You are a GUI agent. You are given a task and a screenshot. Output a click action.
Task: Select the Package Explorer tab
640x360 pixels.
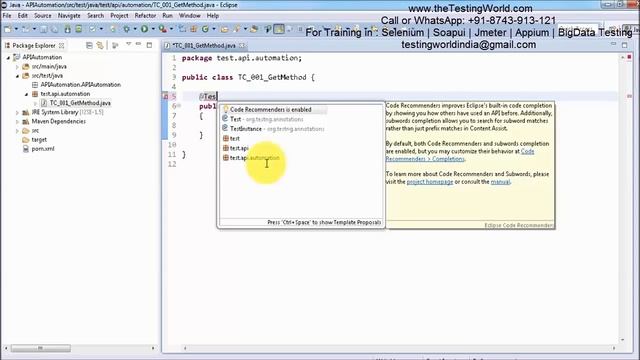tap(33, 45)
